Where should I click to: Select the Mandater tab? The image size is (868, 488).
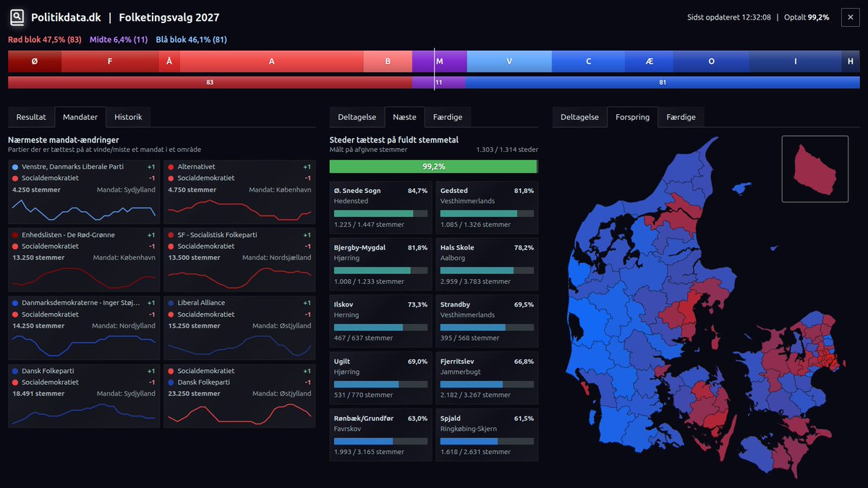coord(80,117)
